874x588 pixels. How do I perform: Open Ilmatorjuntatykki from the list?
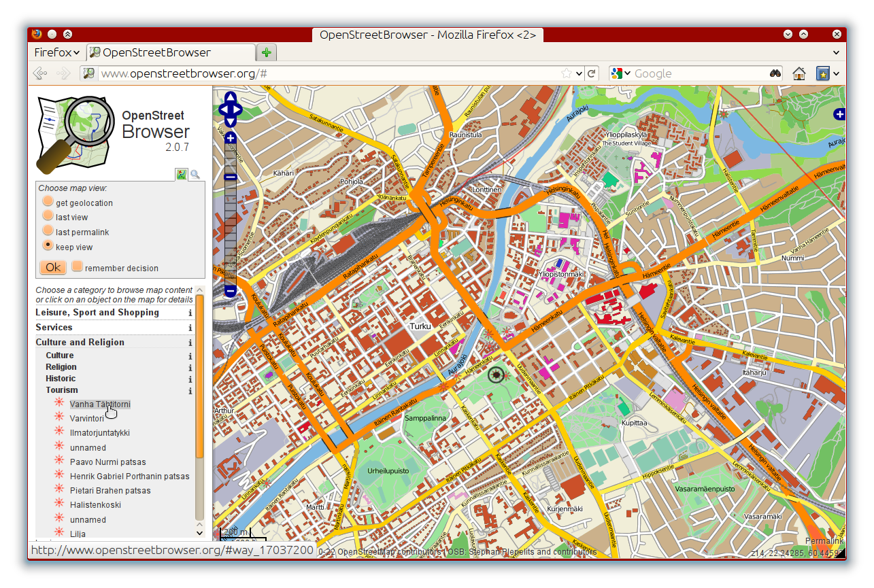tap(99, 433)
